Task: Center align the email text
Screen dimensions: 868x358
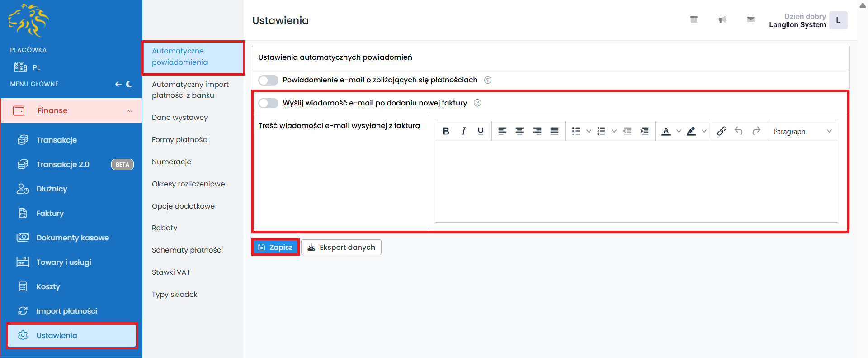Action: (x=519, y=131)
